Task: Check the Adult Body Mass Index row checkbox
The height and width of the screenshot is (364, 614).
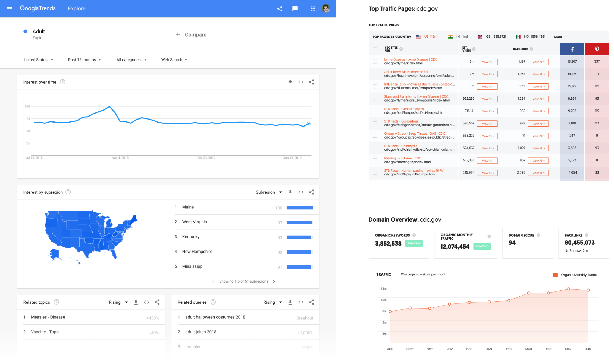Action: click(375, 74)
